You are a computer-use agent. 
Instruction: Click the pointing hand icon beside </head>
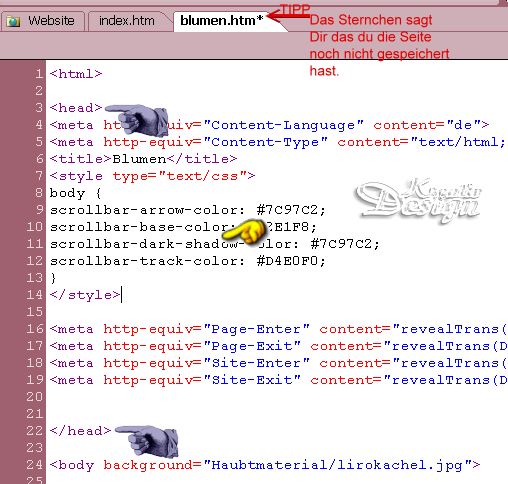pos(147,441)
